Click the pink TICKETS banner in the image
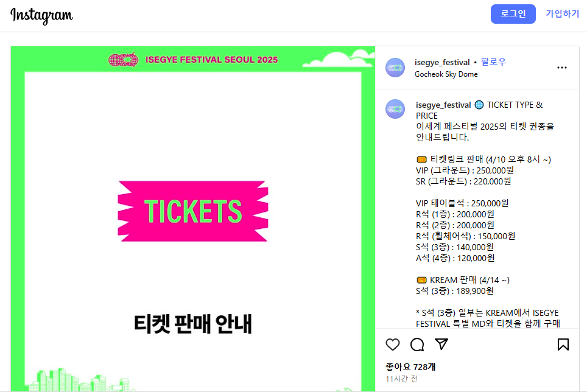 [193, 211]
